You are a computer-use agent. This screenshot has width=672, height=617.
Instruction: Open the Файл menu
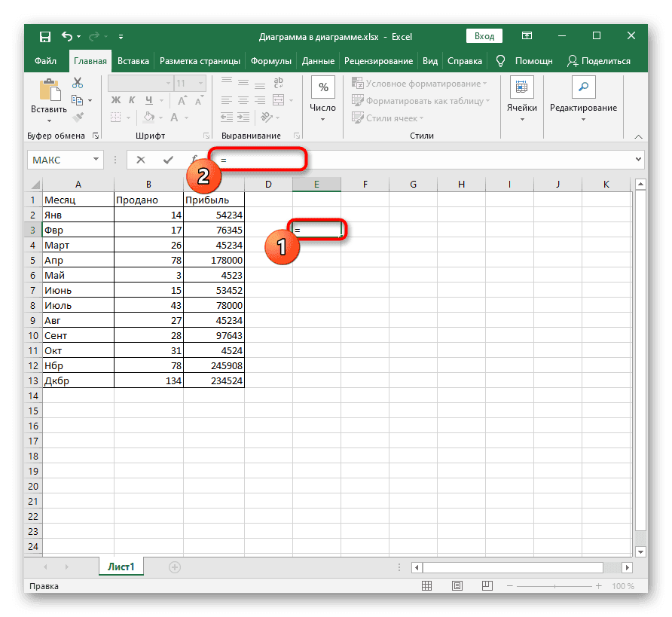pyautogui.click(x=46, y=61)
